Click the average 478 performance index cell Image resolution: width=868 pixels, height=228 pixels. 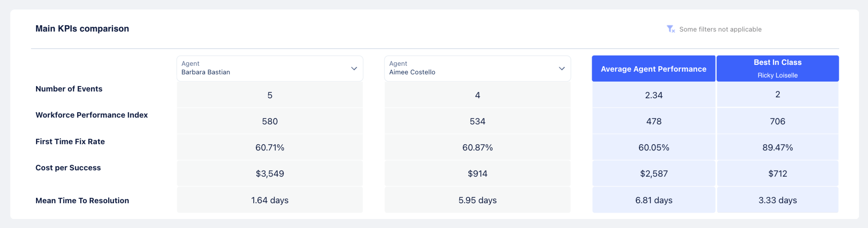point(653,121)
